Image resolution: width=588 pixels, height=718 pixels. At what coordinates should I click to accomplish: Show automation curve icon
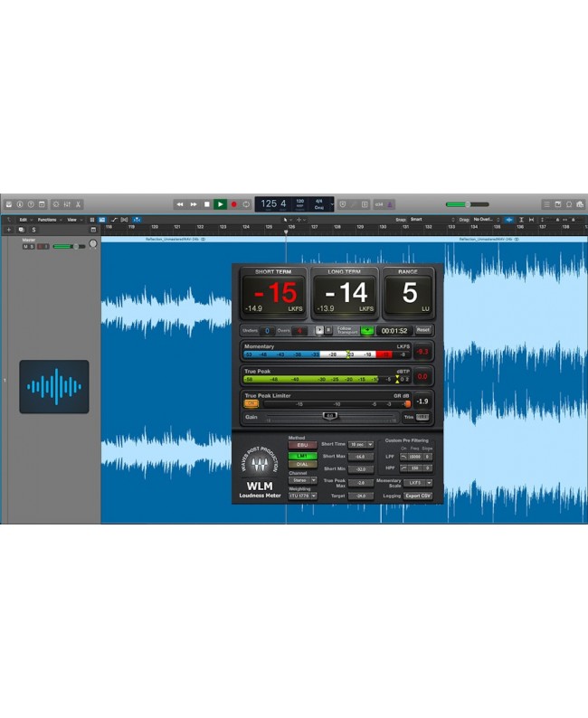pyautogui.click(x=114, y=220)
